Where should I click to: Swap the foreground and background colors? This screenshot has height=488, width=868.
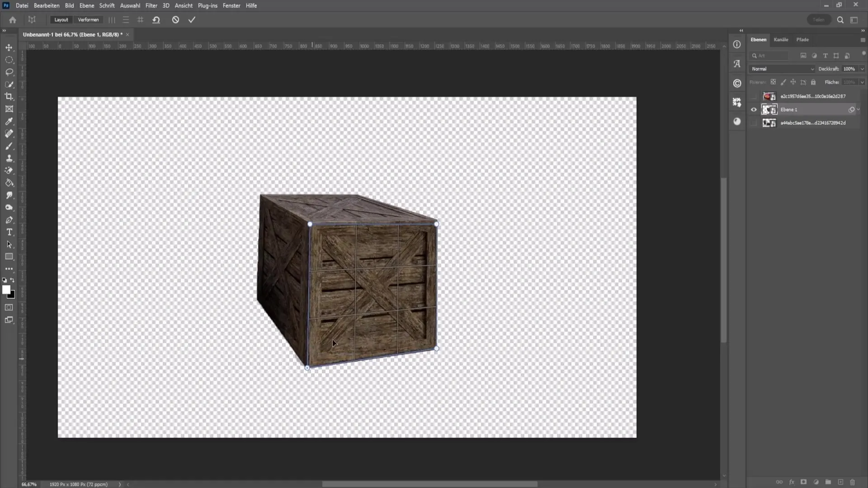(x=12, y=280)
